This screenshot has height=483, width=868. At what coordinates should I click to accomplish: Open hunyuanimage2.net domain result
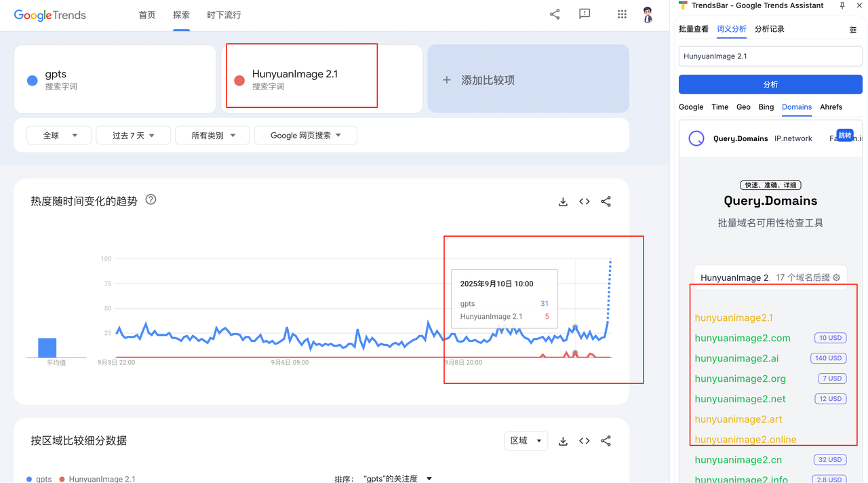(x=741, y=399)
